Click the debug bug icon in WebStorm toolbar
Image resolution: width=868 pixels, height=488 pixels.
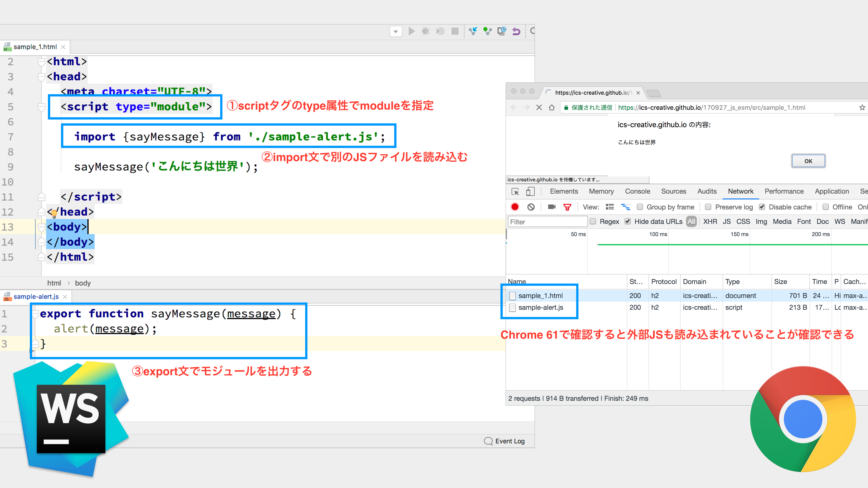426,31
